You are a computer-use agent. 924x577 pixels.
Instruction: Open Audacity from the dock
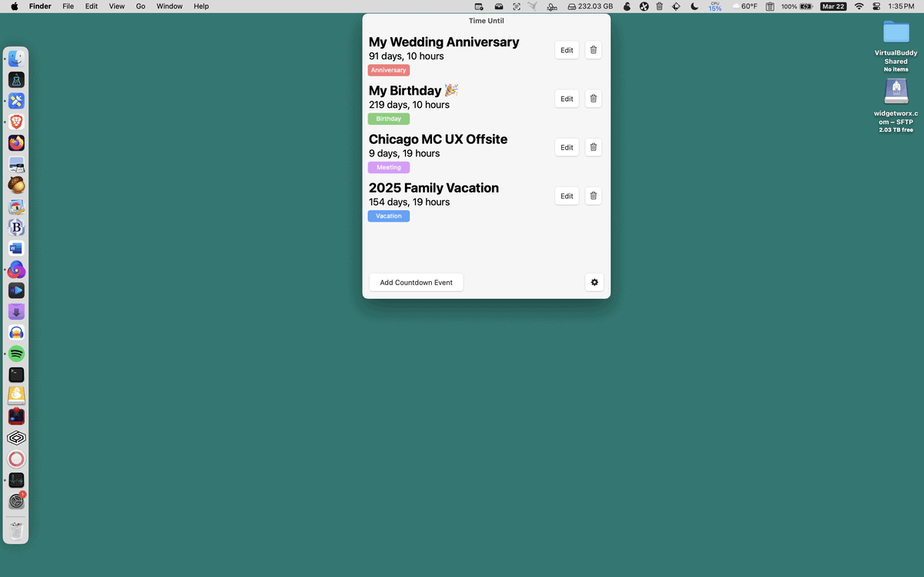tap(16, 333)
